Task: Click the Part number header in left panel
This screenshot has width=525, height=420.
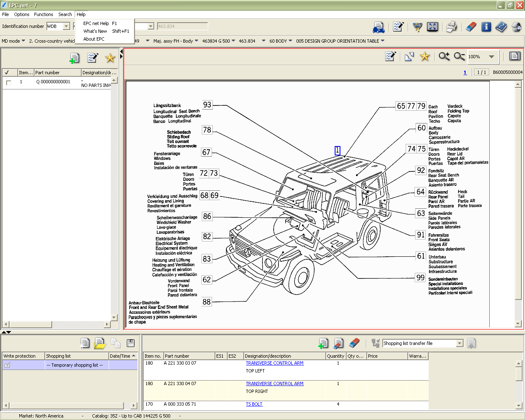Action: coord(57,73)
